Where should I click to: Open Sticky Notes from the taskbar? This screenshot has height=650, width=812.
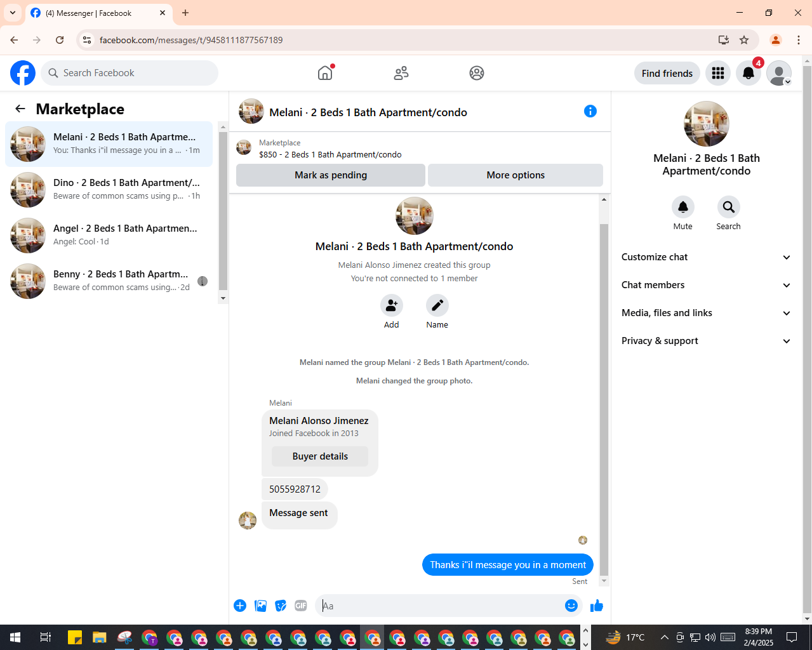click(75, 637)
